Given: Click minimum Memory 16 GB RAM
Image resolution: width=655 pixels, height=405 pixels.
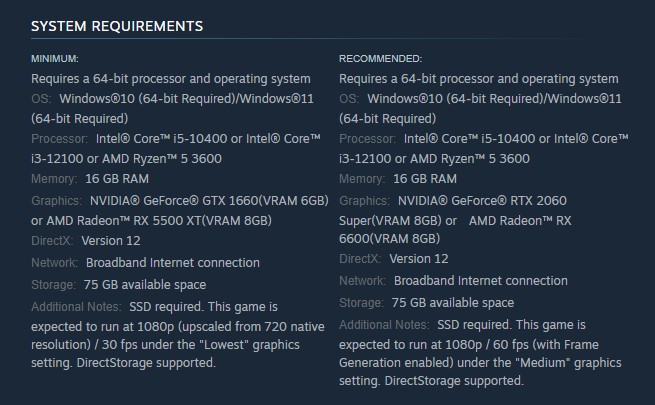Looking at the screenshot, I should (117, 179).
